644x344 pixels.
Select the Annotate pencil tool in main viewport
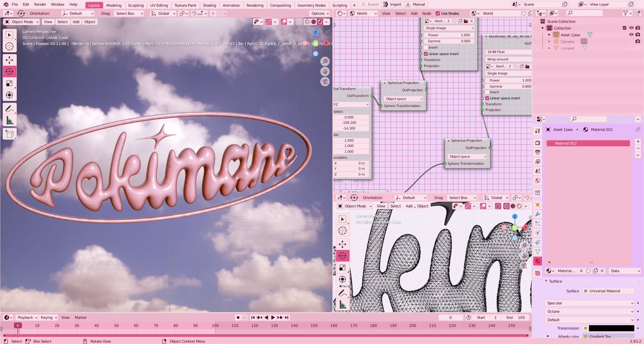[10, 109]
